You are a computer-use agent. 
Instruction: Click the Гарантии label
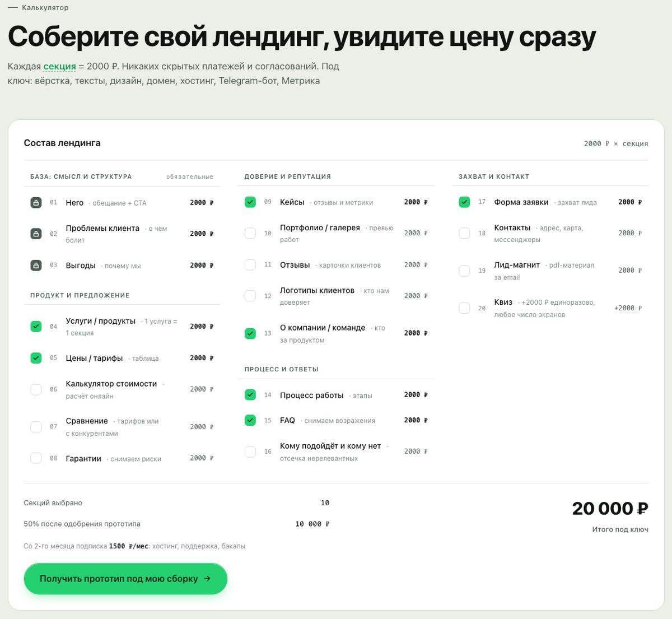click(x=83, y=459)
